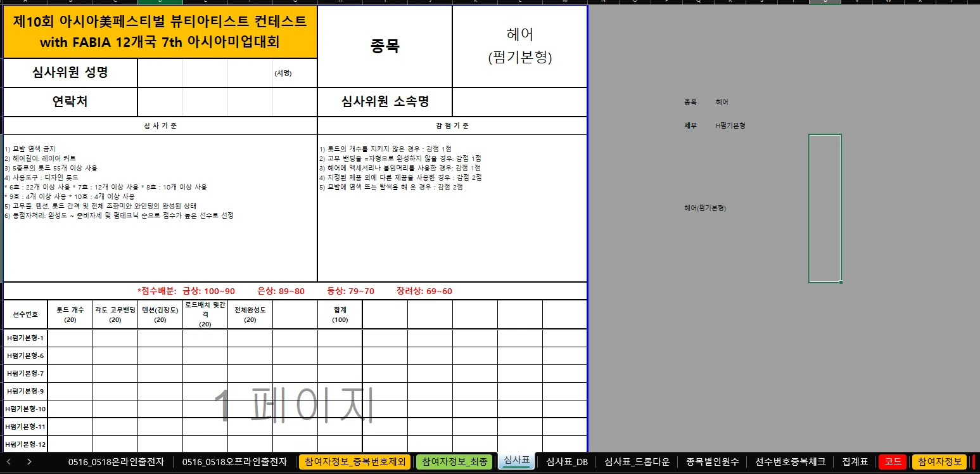The width and height of the screenshot is (980, 474).
Task: Switch to the red 코드 sheet tab
Action: click(x=894, y=462)
